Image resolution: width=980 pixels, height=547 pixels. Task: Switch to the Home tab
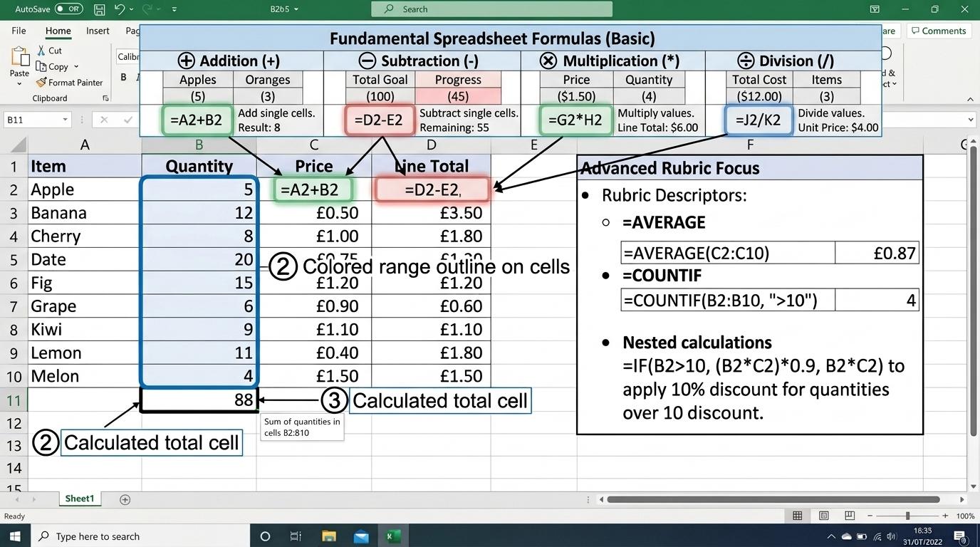tap(58, 31)
